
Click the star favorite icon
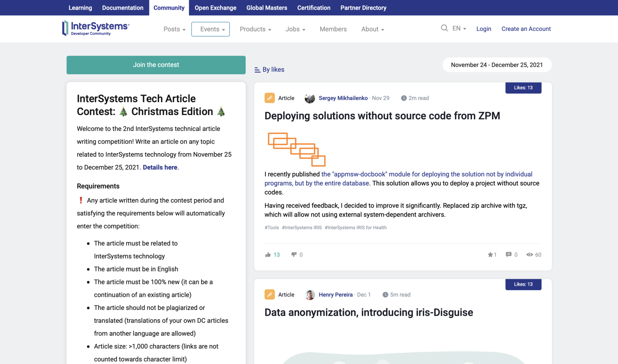click(x=490, y=255)
